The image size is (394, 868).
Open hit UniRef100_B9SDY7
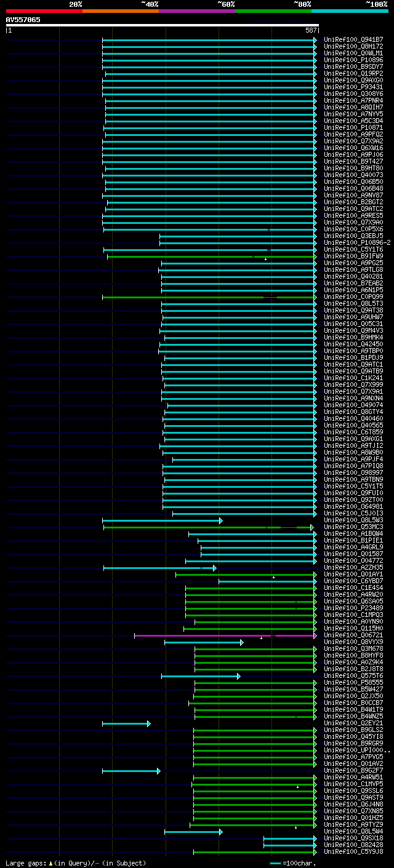tap(353, 66)
